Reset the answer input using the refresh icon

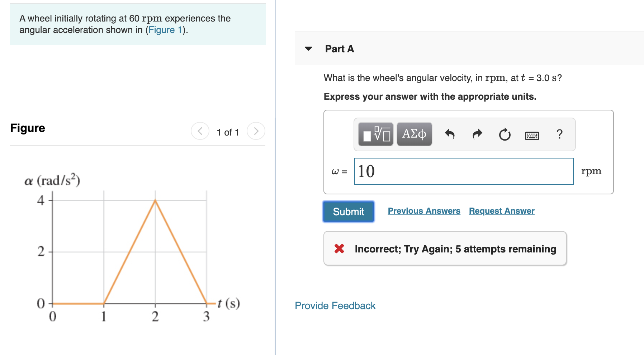(x=505, y=134)
